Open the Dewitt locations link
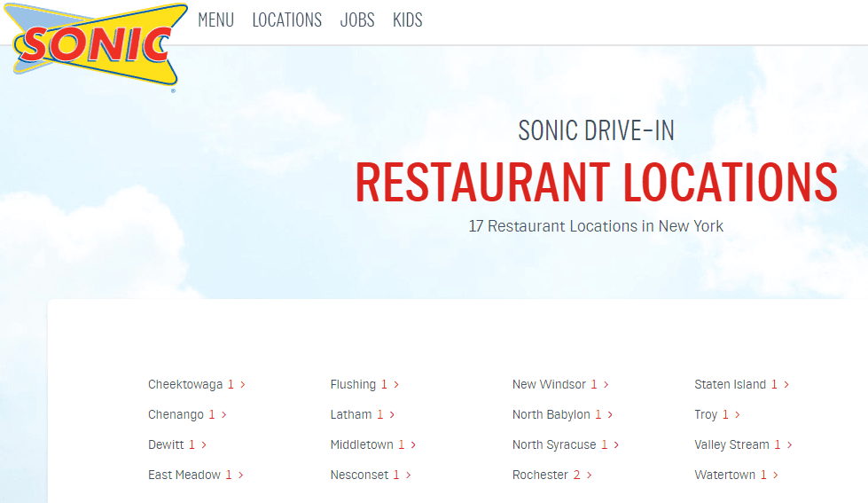This screenshot has width=868, height=503. coord(177,444)
